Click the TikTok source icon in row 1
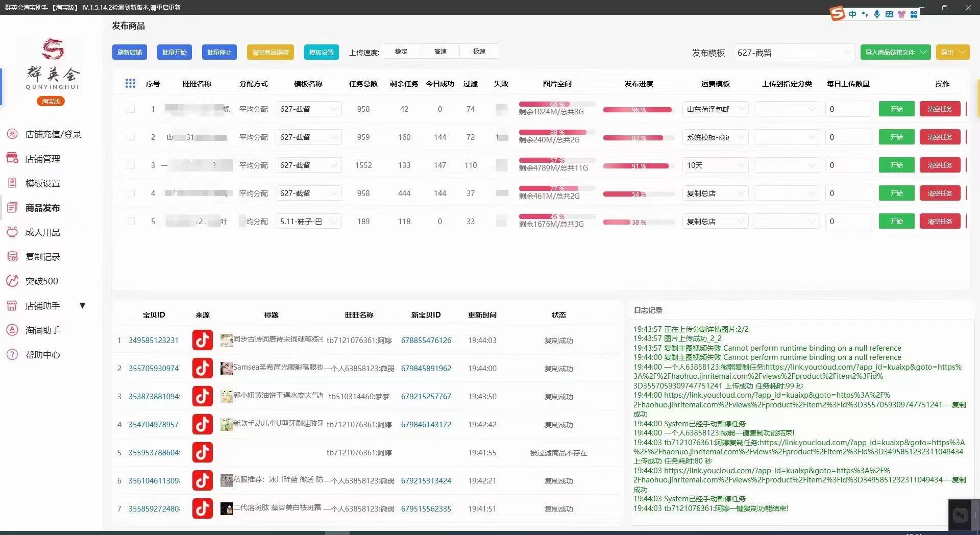 tap(202, 341)
